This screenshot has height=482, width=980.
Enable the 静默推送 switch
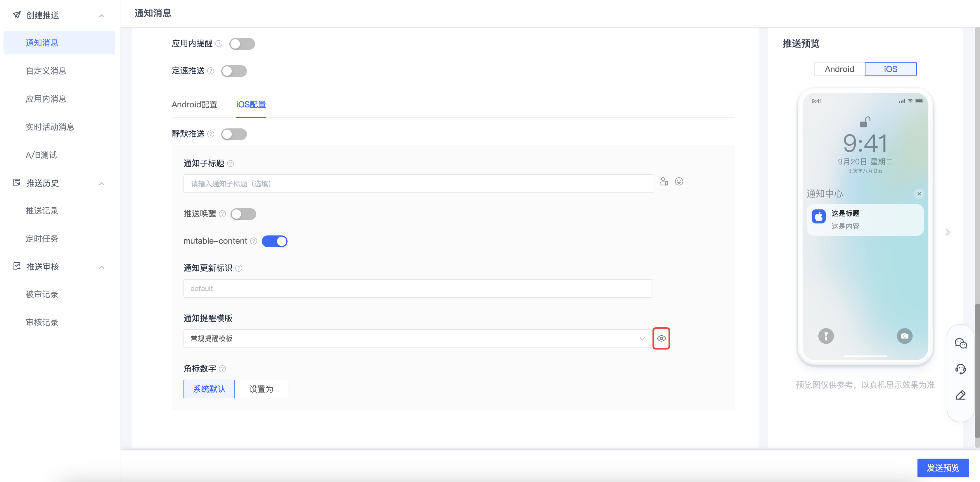[233, 134]
